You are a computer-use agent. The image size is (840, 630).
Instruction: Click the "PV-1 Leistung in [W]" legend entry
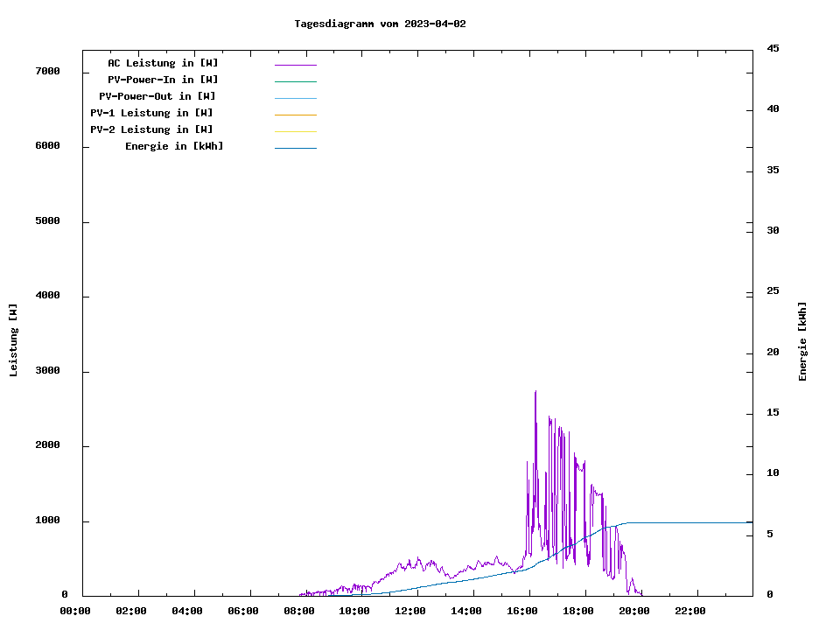[x=151, y=113]
